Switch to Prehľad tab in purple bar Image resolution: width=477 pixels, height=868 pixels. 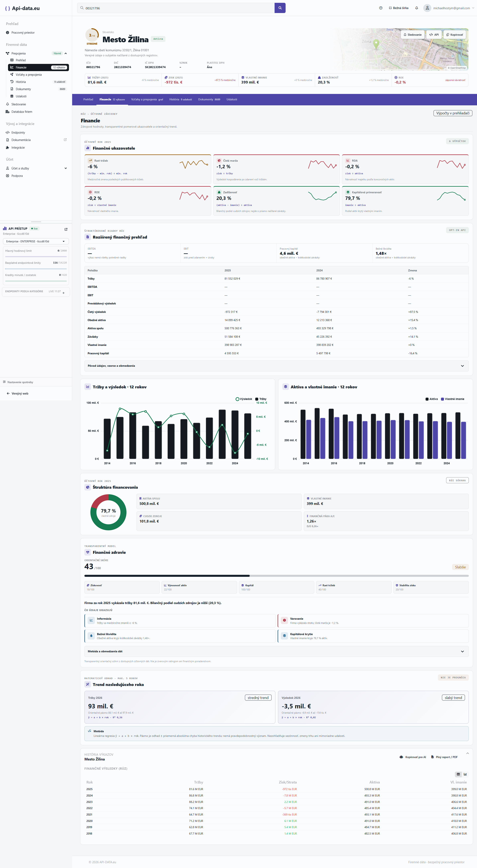point(88,99)
